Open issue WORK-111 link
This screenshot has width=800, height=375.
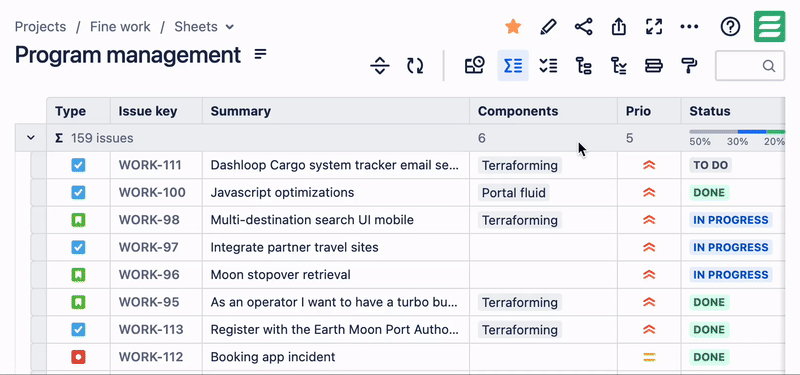pos(150,165)
